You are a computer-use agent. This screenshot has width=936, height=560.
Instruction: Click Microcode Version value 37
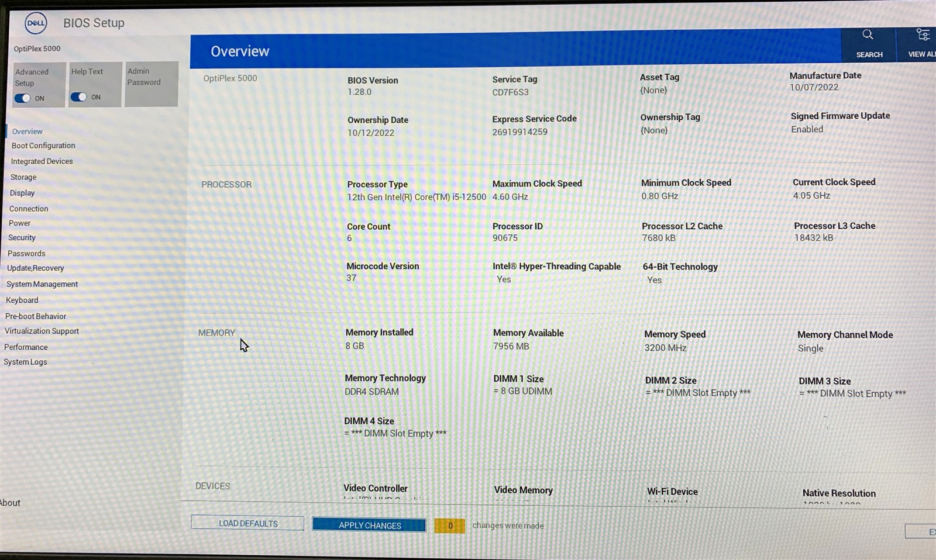click(x=351, y=278)
